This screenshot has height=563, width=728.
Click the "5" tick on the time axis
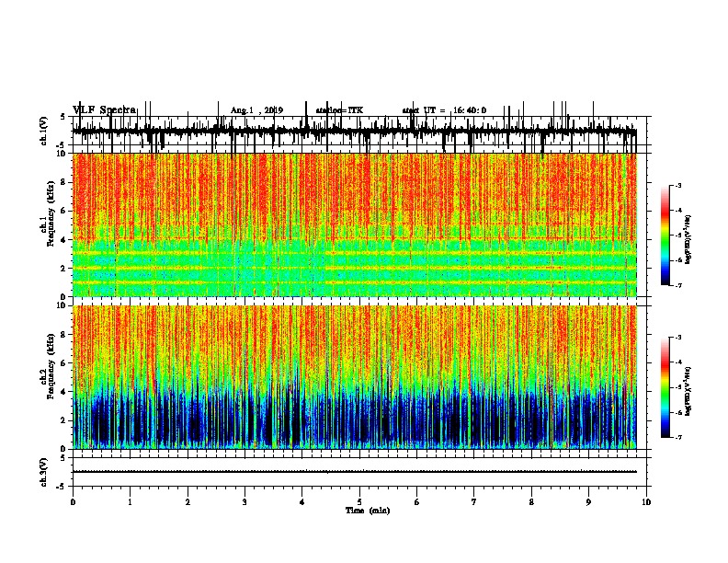(x=359, y=502)
